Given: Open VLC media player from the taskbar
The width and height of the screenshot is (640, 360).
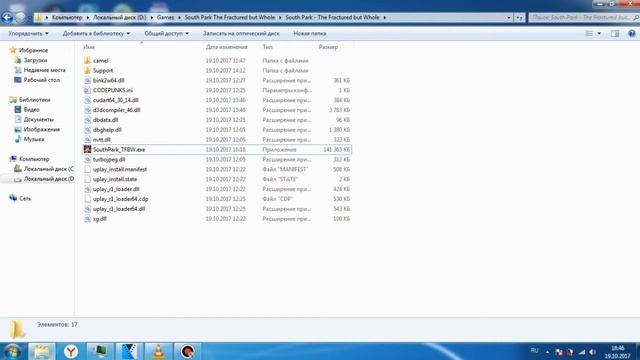Looking at the screenshot, I should pyautogui.click(x=158, y=351).
